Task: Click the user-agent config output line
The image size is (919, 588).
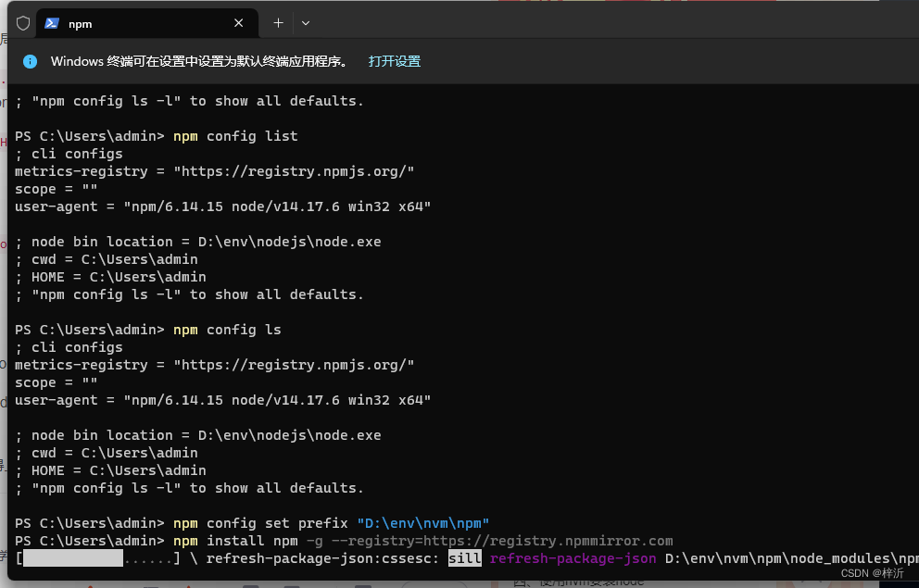Action: point(222,206)
